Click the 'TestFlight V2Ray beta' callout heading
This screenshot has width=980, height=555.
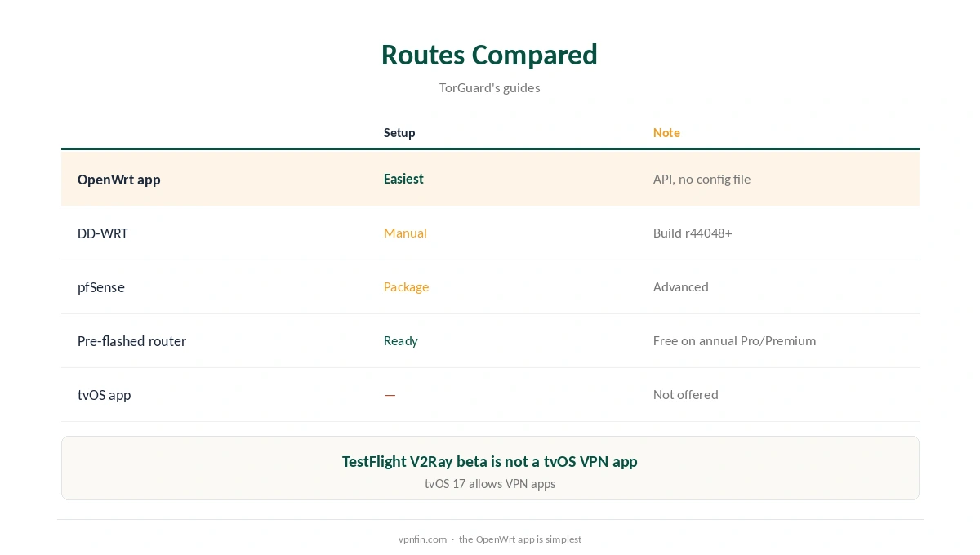point(489,461)
